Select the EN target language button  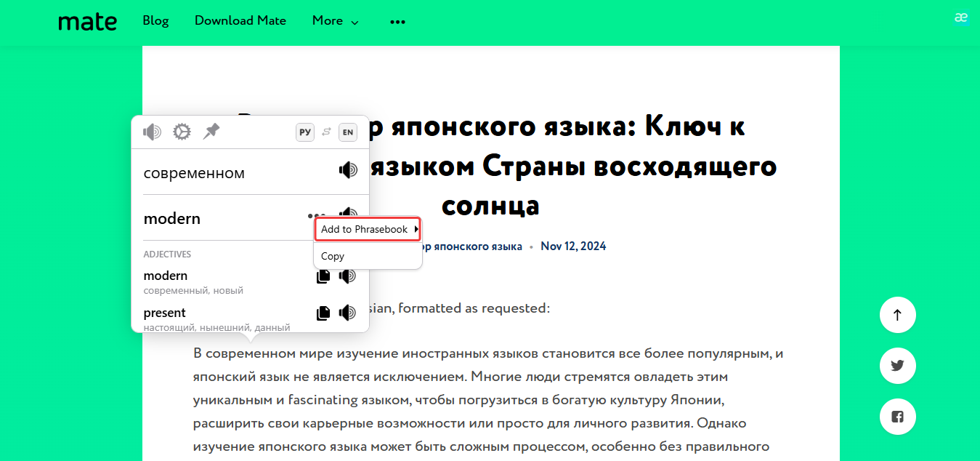(348, 132)
